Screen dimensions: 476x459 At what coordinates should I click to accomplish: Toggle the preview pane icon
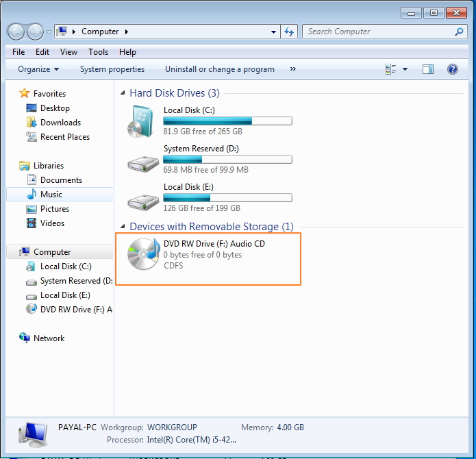click(x=428, y=69)
